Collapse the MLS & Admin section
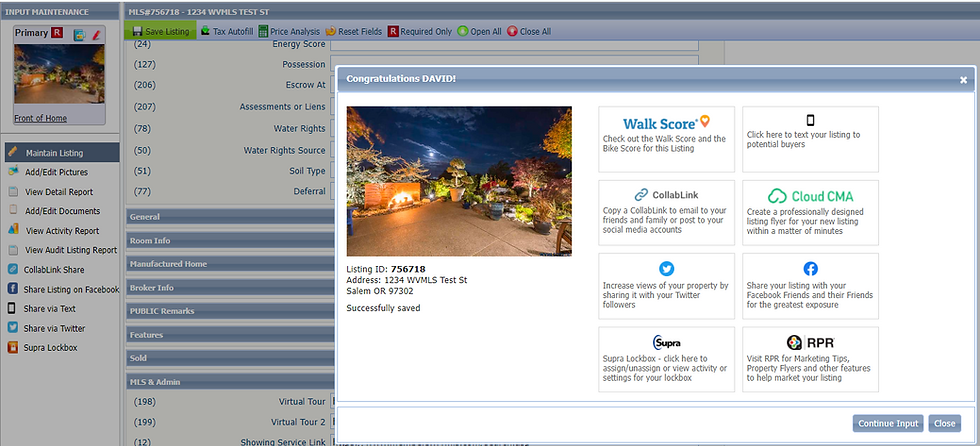The image size is (980, 446). 231,382
